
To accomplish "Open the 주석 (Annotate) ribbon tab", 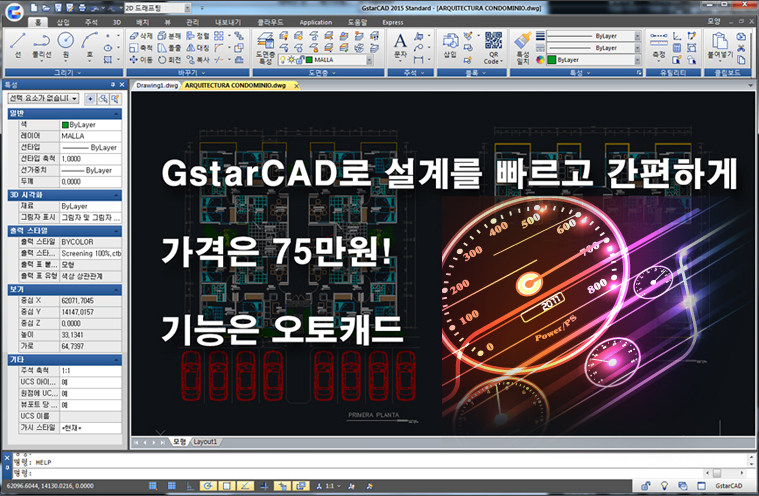I will [x=91, y=22].
